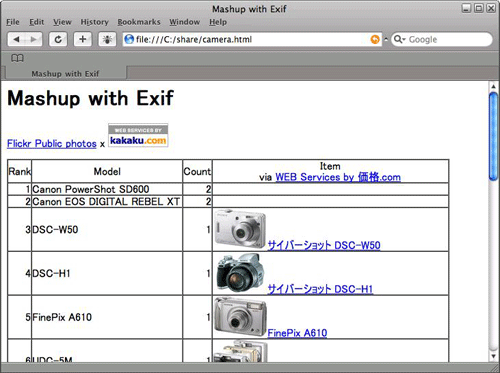Click the orange SnapBack icon in the address bar

(375, 39)
